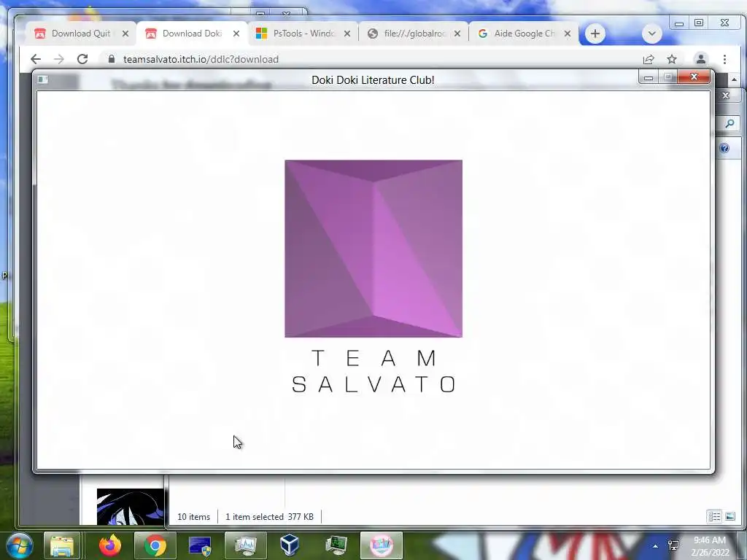The image size is (747, 560).
Task: Close the active Download Doki tab
Action: [236, 34]
